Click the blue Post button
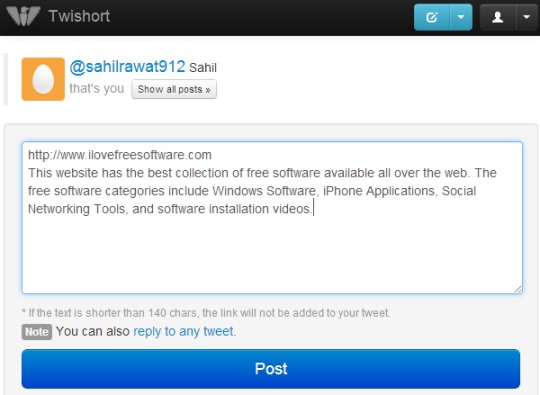 [271, 369]
